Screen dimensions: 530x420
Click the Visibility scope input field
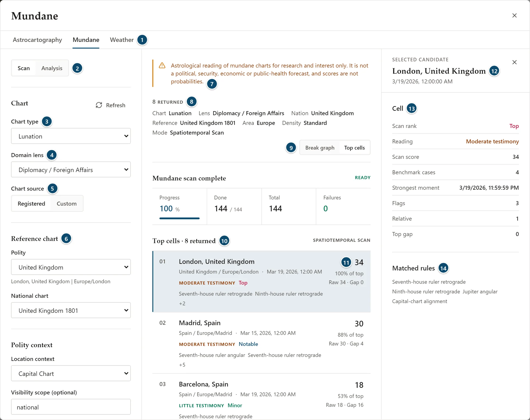71,407
